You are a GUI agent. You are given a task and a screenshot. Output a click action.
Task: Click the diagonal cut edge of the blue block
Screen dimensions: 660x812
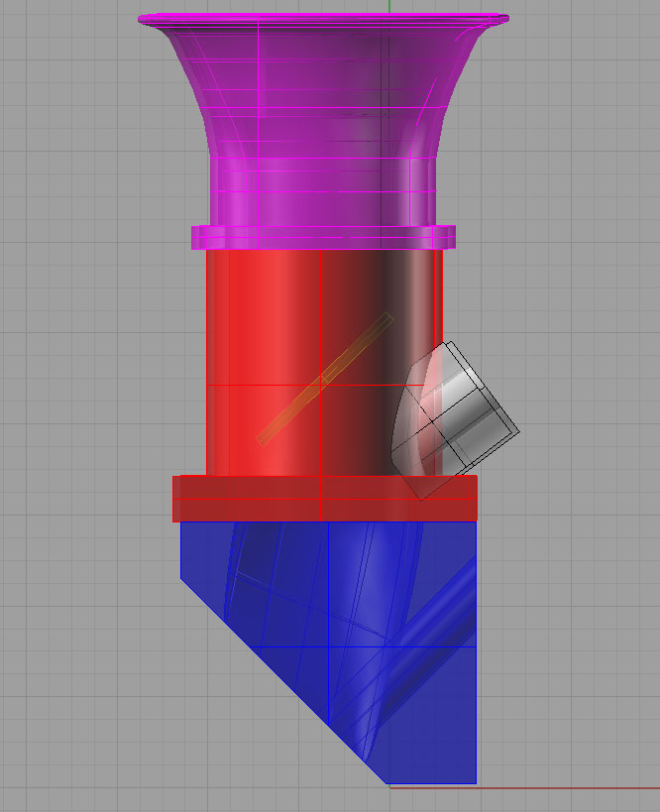(283, 681)
